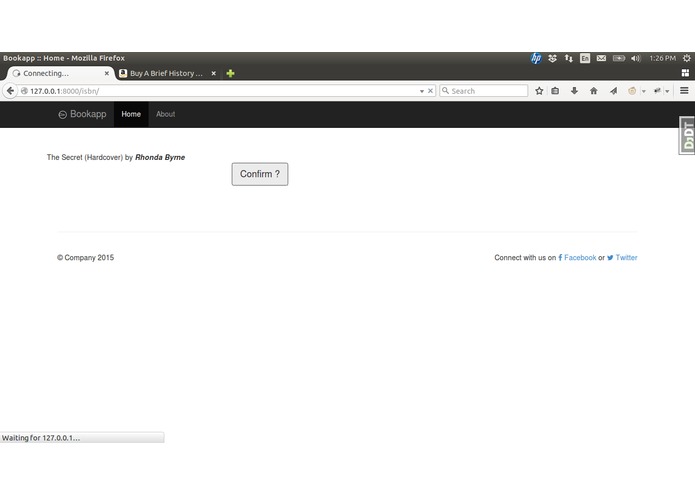This screenshot has width=695, height=494.
Task: Click the paper plane share icon
Action: click(x=613, y=91)
